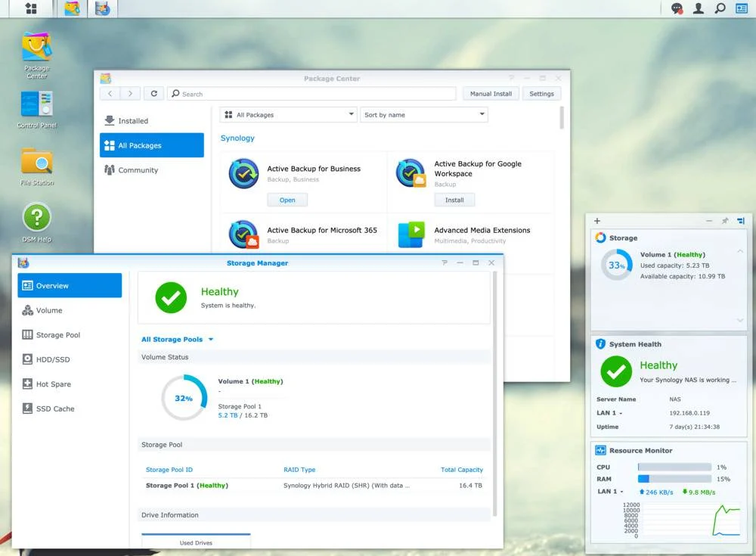Click the network traffic graph
756x556 pixels.
(x=681, y=520)
